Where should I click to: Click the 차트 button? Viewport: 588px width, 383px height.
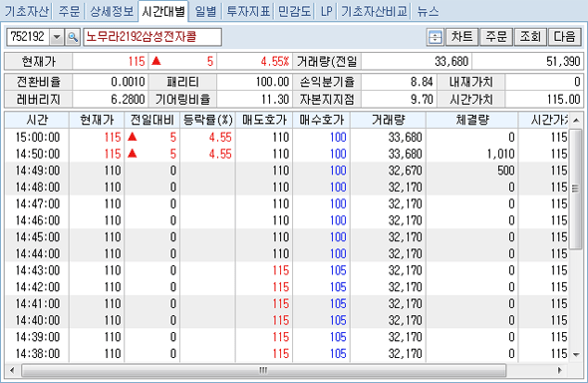click(462, 37)
